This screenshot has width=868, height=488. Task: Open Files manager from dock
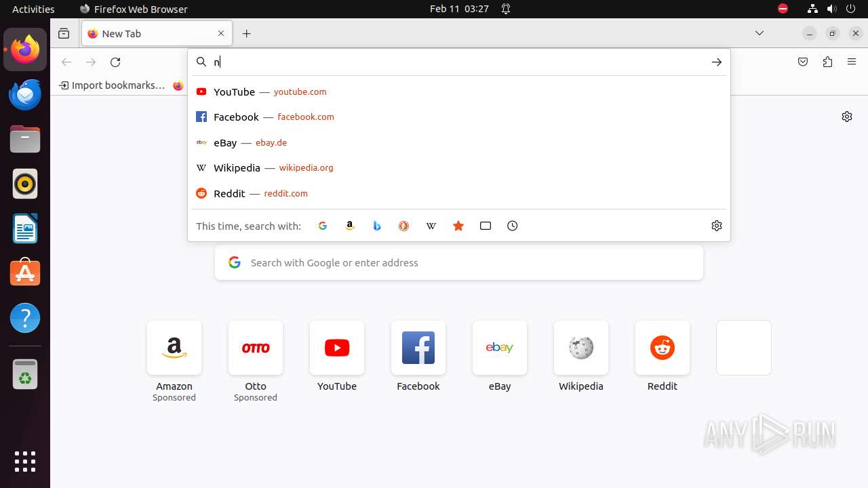tap(25, 139)
